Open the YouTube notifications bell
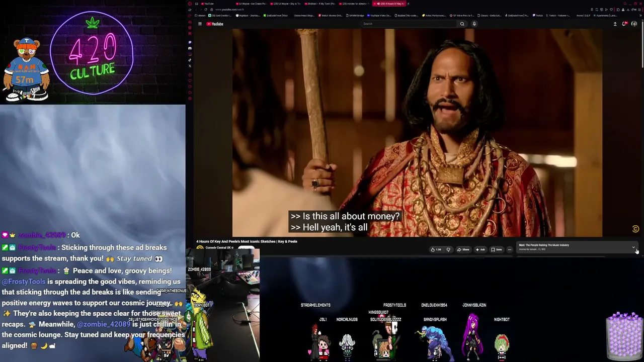644x362 pixels. pyautogui.click(x=624, y=24)
